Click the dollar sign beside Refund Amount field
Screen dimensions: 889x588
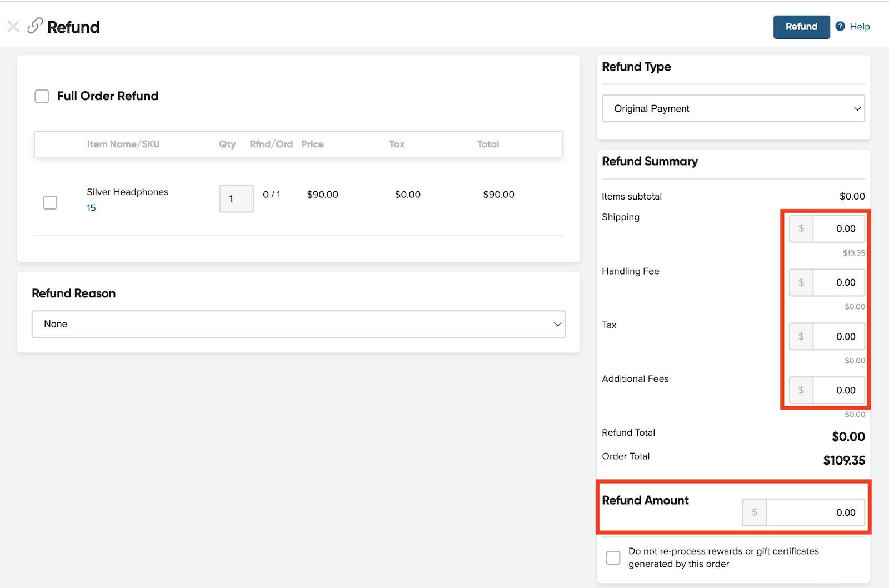pos(755,512)
